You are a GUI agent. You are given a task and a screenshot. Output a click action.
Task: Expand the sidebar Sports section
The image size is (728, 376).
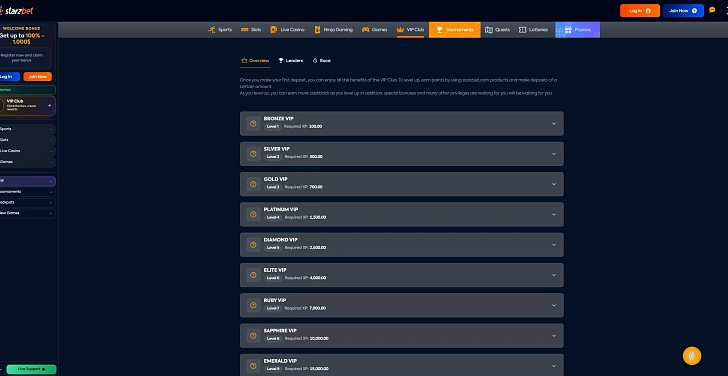tap(27, 129)
